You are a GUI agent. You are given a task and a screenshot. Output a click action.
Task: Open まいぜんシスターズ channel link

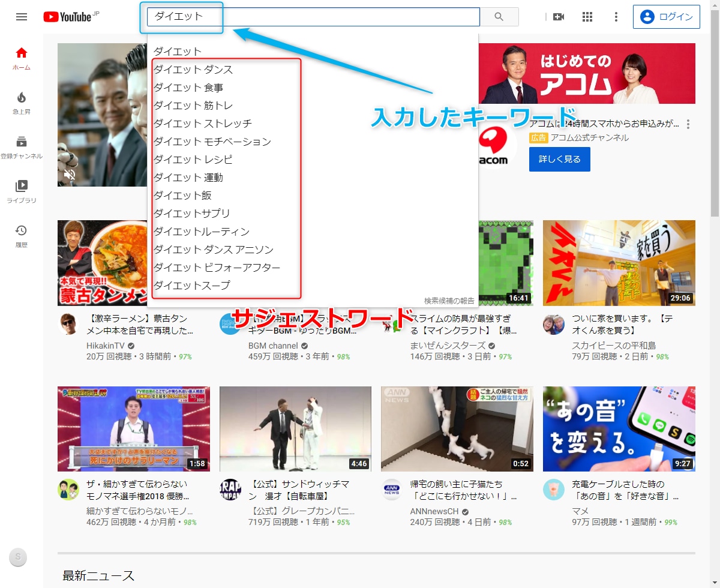[x=448, y=346]
